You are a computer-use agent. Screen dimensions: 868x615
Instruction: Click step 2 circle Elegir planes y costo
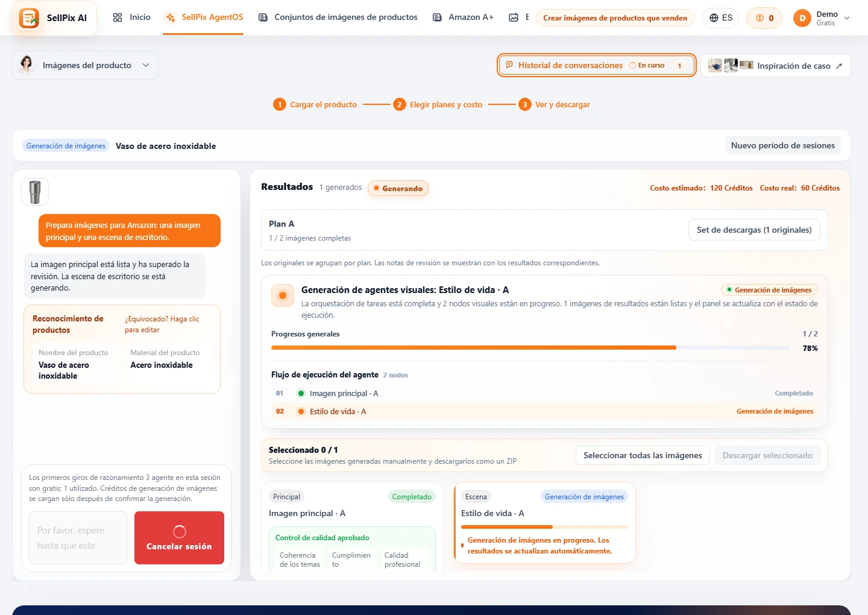399,104
